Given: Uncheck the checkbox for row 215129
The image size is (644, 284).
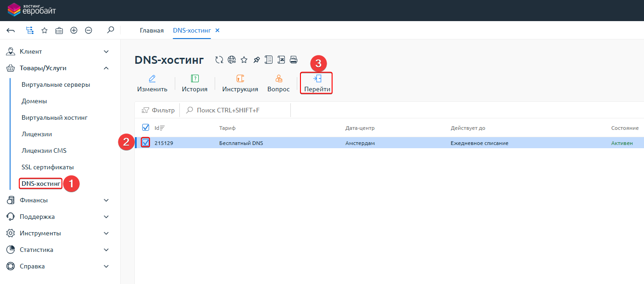Looking at the screenshot, I should click(146, 143).
